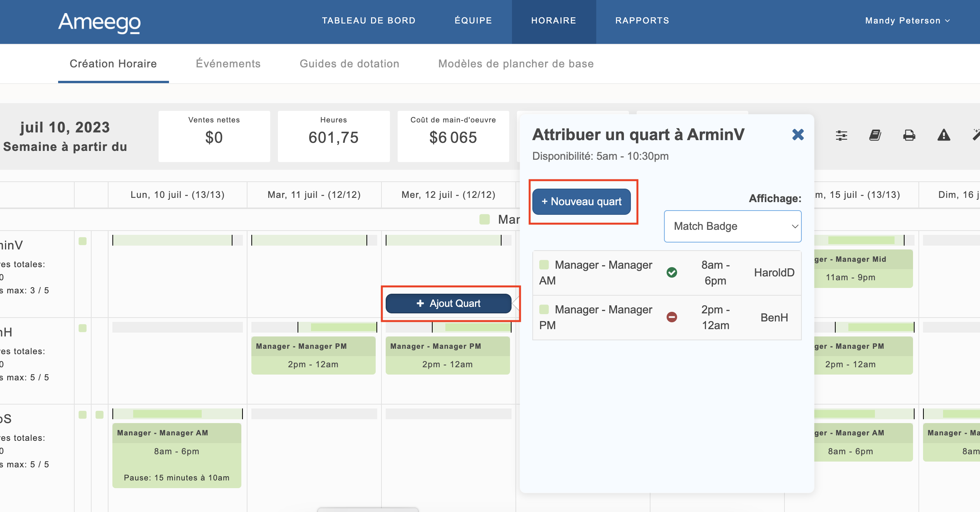This screenshot has height=512, width=980.
Task: Click the printer icon
Action: pos(909,136)
